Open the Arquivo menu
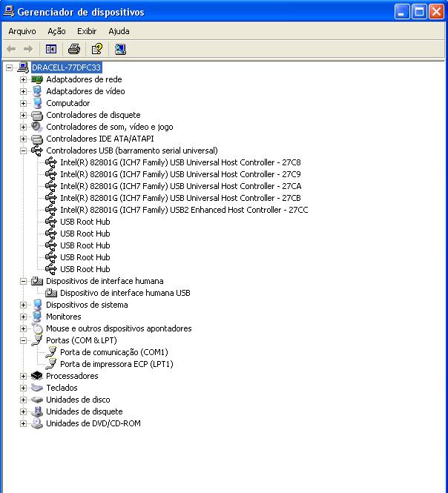This screenshot has height=493, width=448. [x=22, y=31]
